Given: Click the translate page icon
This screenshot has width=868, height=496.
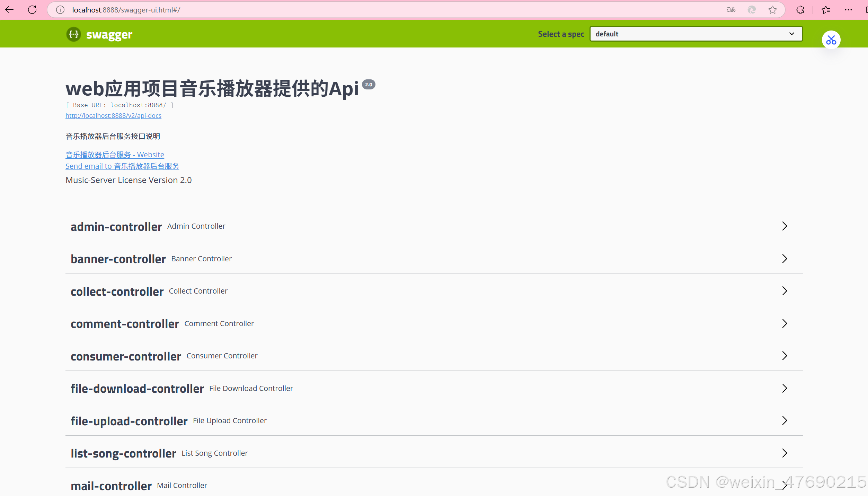Looking at the screenshot, I should coord(731,10).
